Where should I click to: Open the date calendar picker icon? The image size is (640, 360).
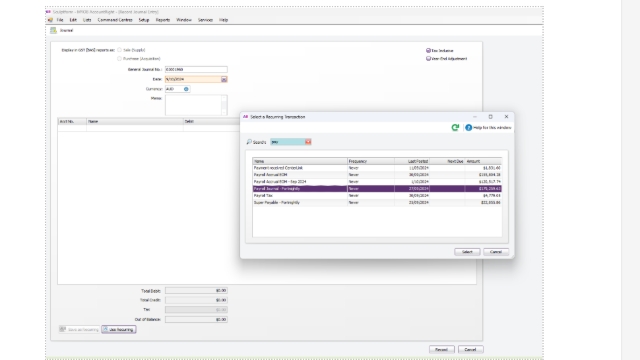[x=224, y=79]
